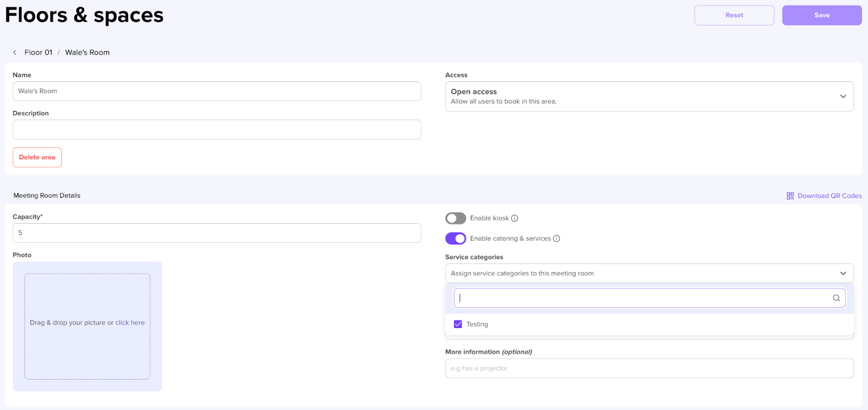Click the back chevron beside Floor 01
The height and width of the screenshot is (410, 868).
pos(15,53)
